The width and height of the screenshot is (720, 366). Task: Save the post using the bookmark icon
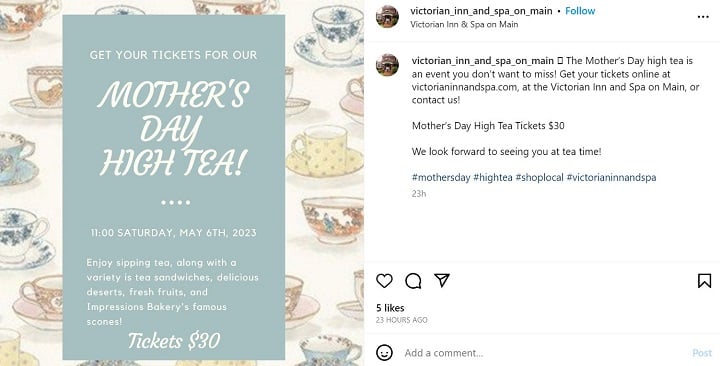pos(704,281)
